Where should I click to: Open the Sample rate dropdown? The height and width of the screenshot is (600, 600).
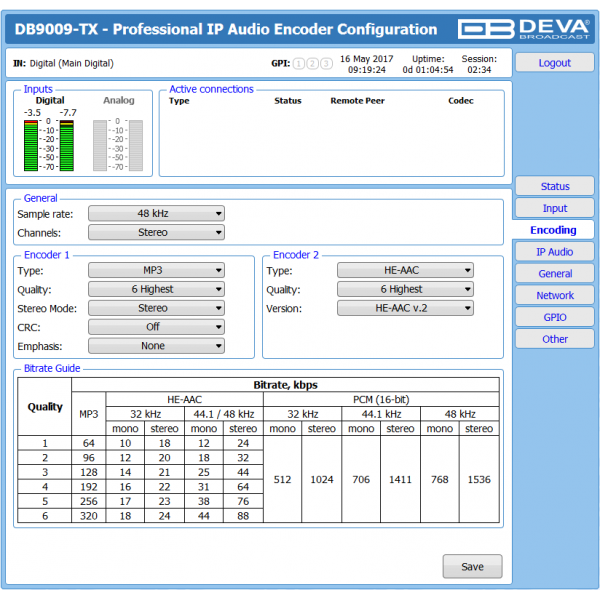[x=156, y=214]
